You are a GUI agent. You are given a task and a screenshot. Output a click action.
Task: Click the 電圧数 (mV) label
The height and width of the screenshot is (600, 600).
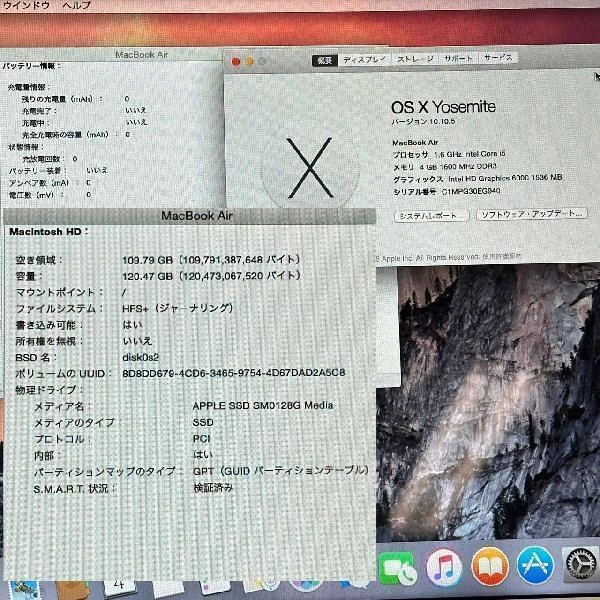pyautogui.click(x=36, y=195)
